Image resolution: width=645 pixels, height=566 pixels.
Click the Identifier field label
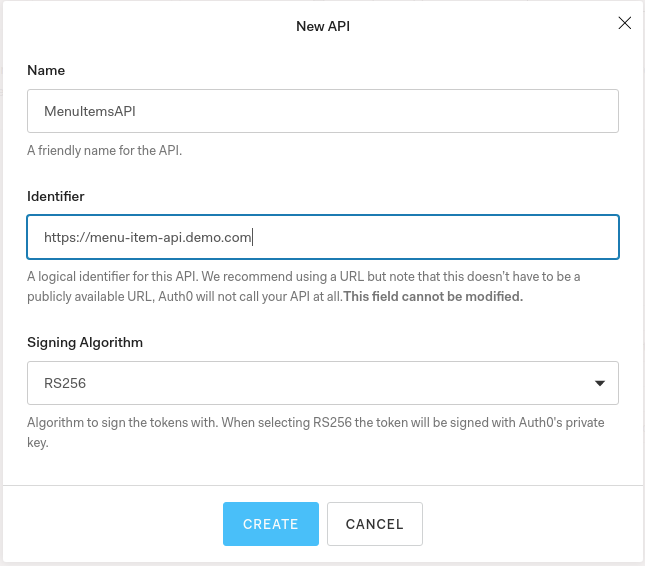click(x=56, y=196)
